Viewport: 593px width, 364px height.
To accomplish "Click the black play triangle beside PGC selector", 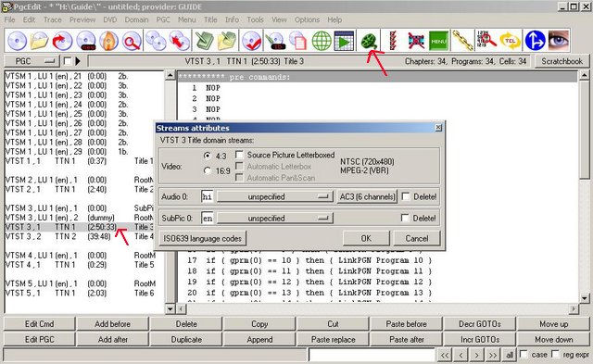I will click(x=78, y=61).
